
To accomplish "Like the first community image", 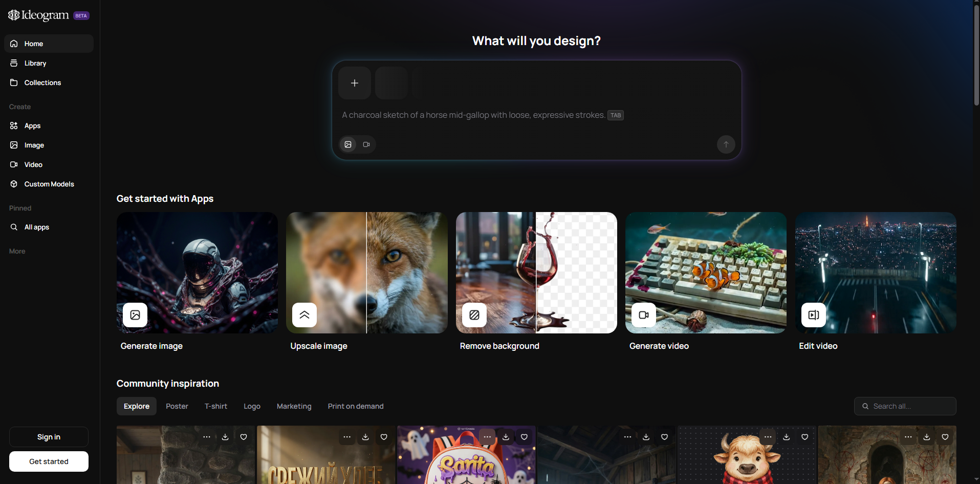I will pos(244,437).
